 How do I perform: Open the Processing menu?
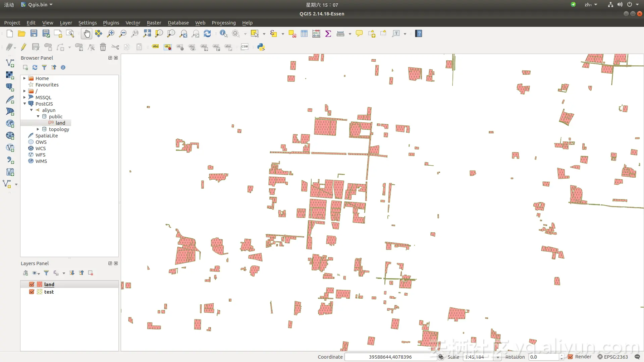click(x=224, y=22)
